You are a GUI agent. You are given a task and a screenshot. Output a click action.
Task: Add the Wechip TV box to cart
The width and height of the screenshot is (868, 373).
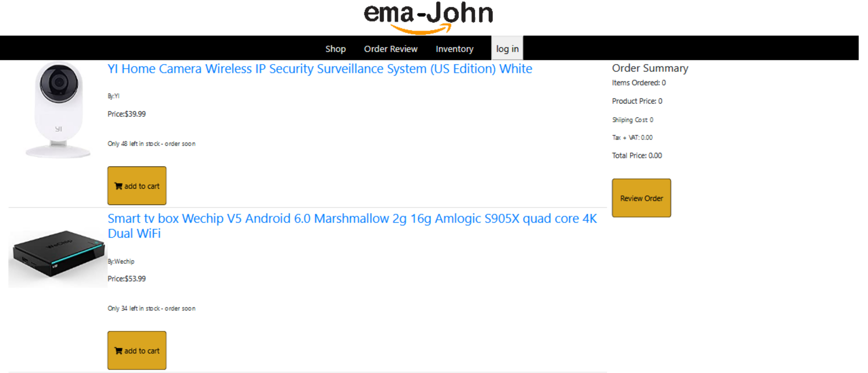pos(137,350)
